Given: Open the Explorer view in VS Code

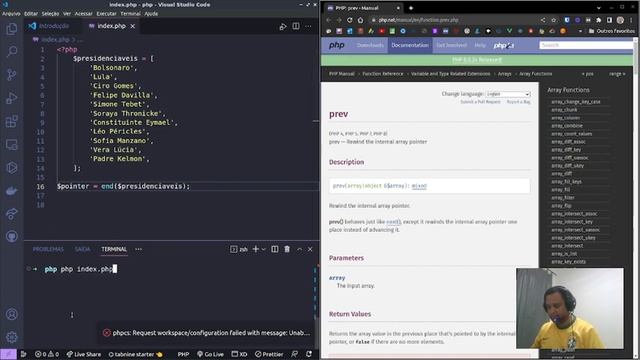Looking at the screenshot, I should click(12, 29).
